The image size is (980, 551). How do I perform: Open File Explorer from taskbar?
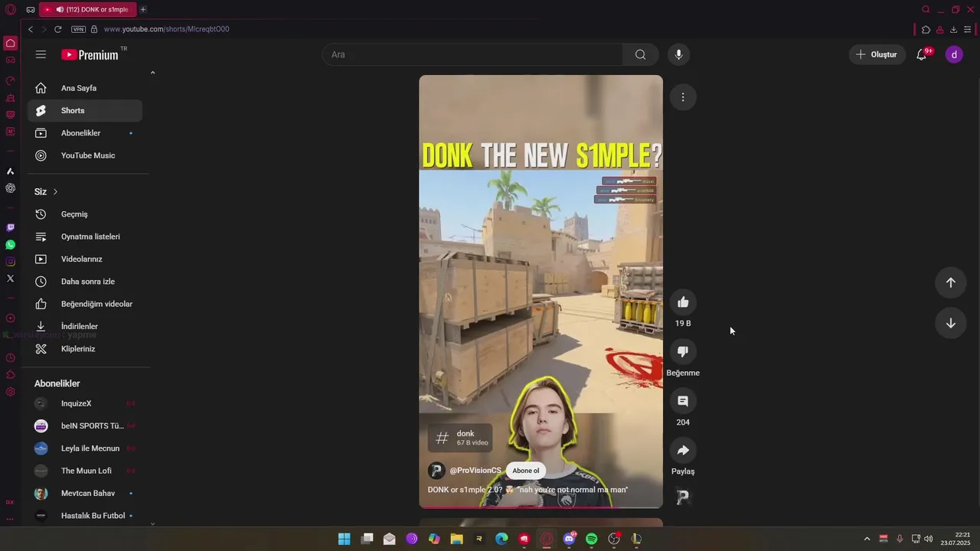457,539
